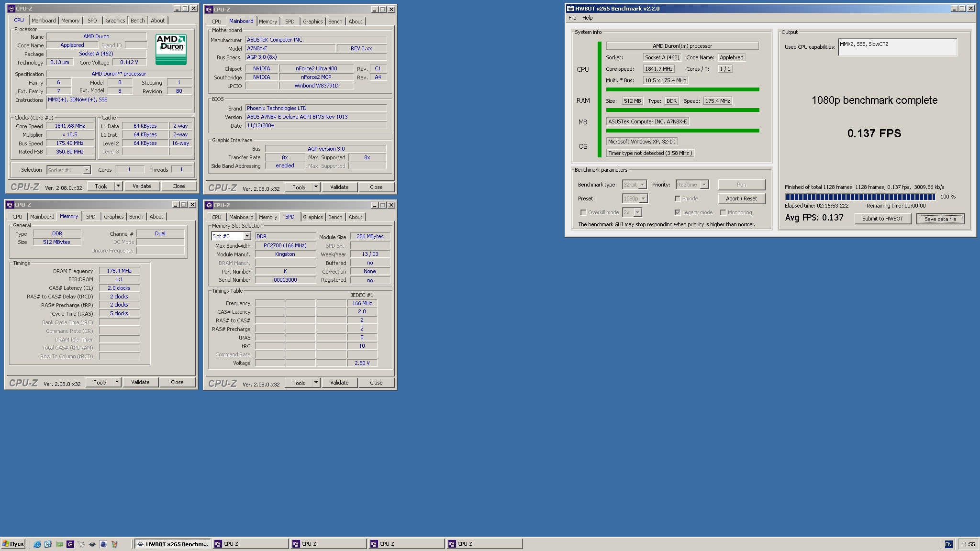980x551 pixels.
Task: Toggle the Monitoring checkbox
Action: tap(723, 212)
